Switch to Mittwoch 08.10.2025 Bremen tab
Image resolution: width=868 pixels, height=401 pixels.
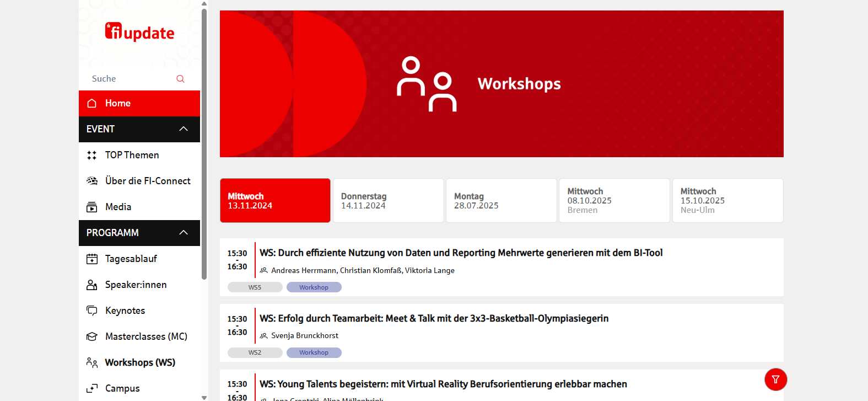pyautogui.click(x=614, y=201)
